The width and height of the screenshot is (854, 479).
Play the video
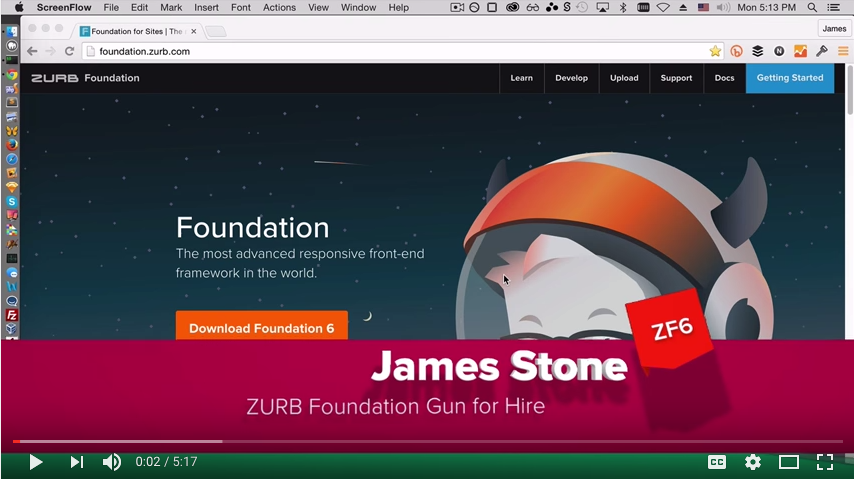pyautogui.click(x=35, y=462)
